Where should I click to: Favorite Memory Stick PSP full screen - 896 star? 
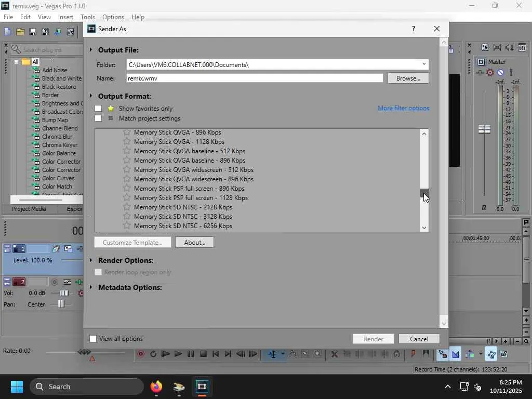(x=127, y=188)
